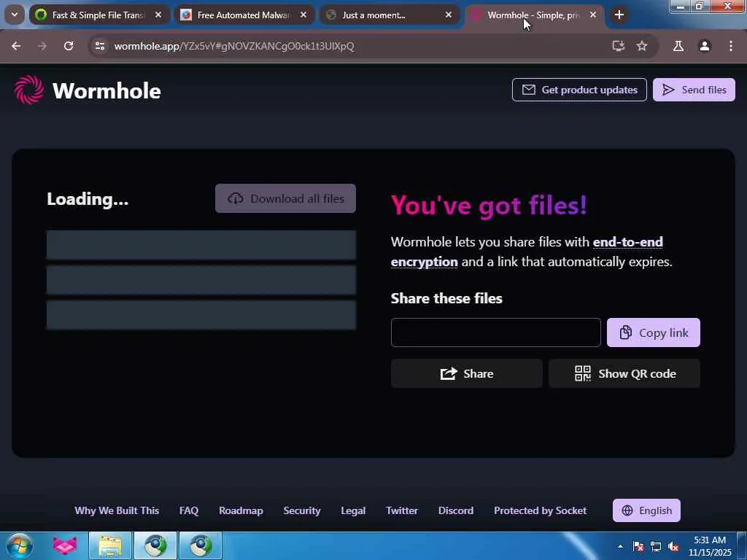This screenshot has width=747, height=560.
Task: View site information icon in address bar
Action: click(99, 46)
